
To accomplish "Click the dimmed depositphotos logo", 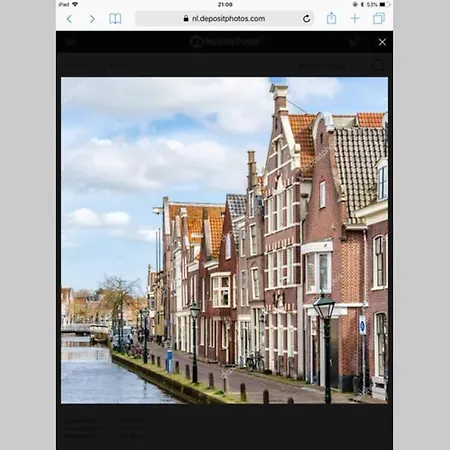I will point(225,42).
